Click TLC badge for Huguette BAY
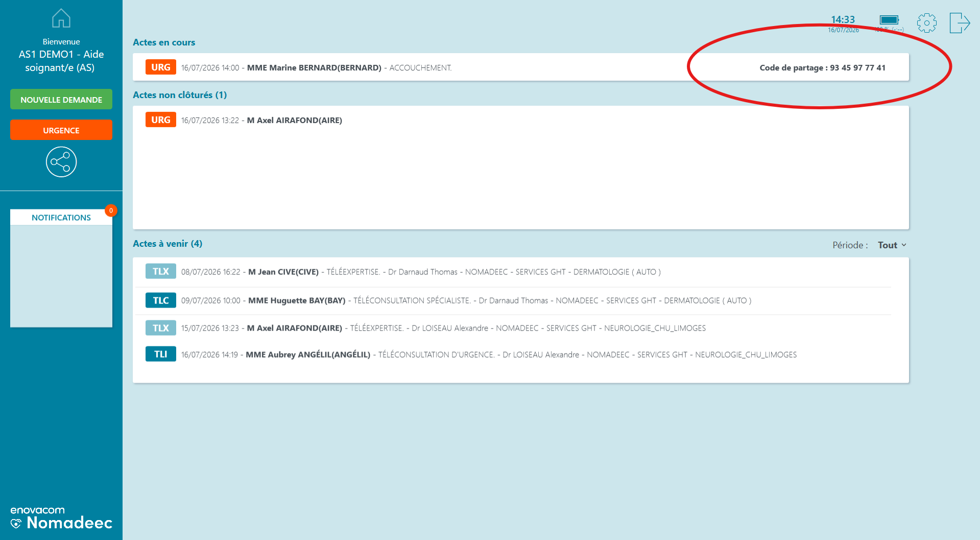 click(161, 300)
